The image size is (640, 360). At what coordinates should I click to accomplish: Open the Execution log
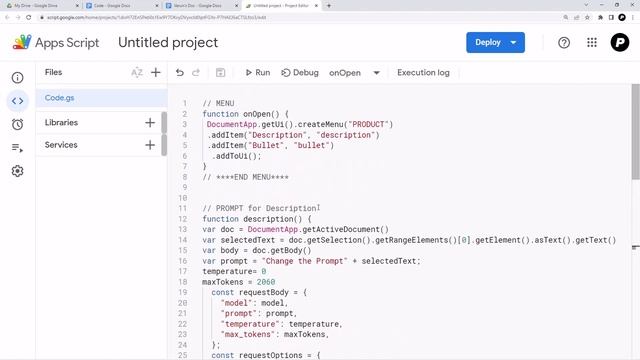423,73
